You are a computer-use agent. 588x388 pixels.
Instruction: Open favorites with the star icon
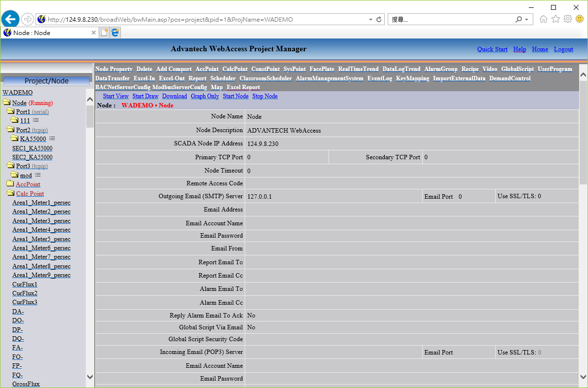coord(556,19)
